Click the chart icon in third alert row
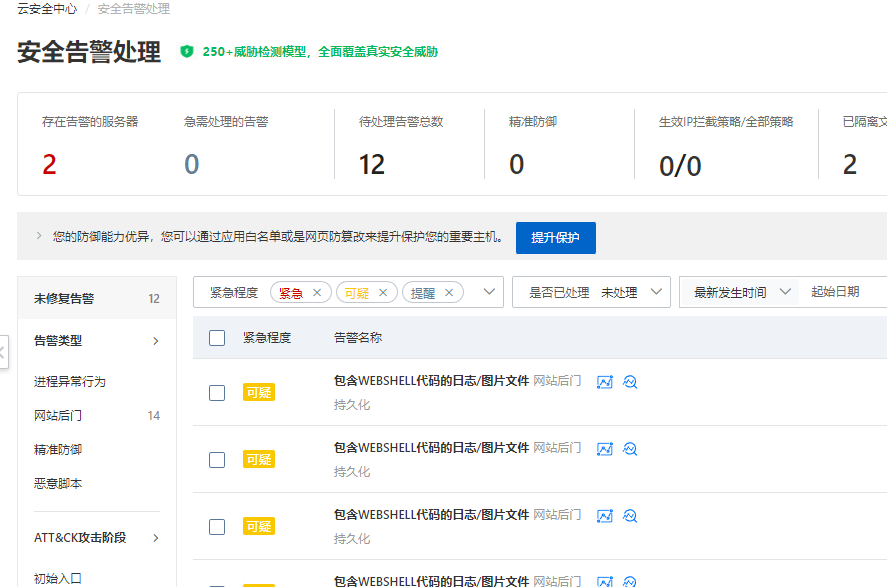 604,516
